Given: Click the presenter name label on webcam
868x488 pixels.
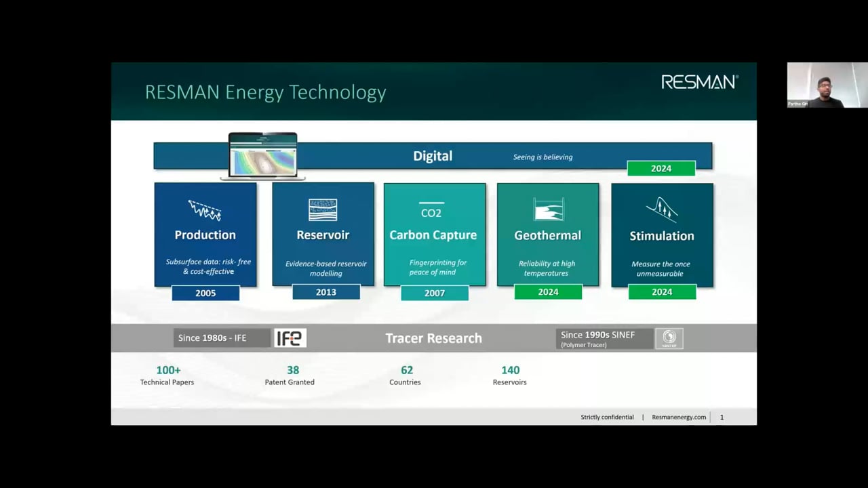Looking at the screenshot, I should tap(797, 104).
